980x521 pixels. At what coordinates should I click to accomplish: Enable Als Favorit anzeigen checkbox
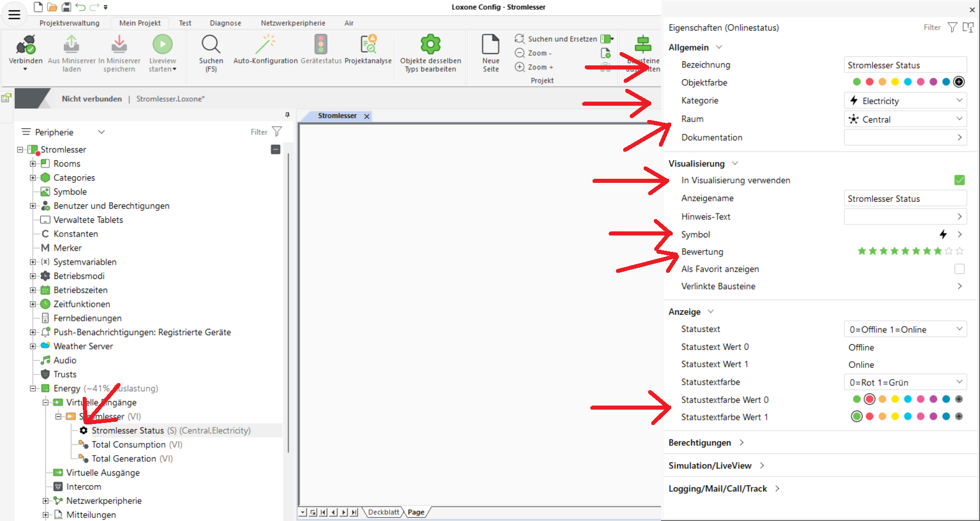pyautogui.click(x=959, y=269)
